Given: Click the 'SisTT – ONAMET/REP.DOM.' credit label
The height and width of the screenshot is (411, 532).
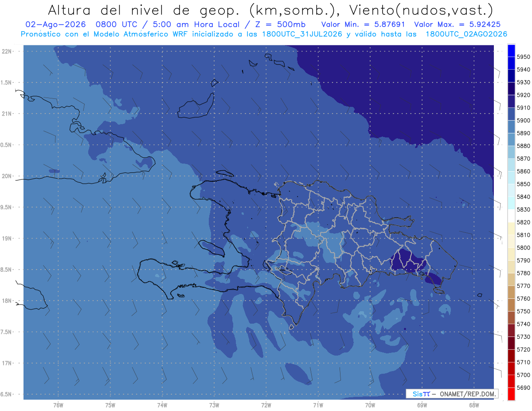Looking at the screenshot, I should [x=452, y=394].
